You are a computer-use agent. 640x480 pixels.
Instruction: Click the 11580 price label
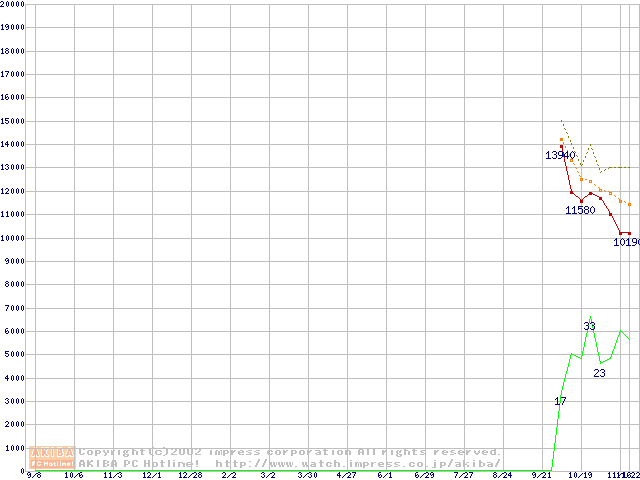coord(580,209)
